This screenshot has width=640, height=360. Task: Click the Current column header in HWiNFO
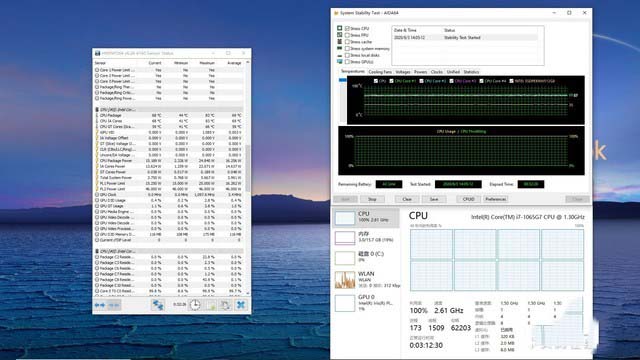pyautogui.click(x=155, y=63)
